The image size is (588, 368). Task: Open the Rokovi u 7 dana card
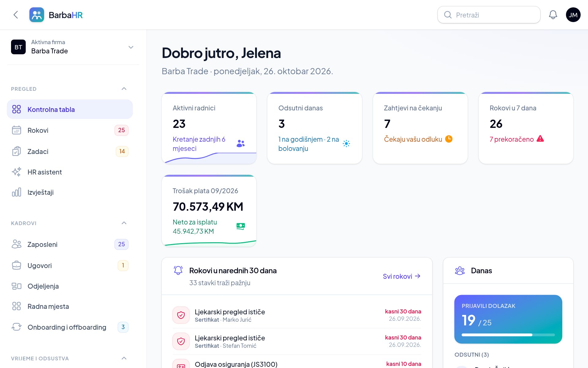(526, 128)
